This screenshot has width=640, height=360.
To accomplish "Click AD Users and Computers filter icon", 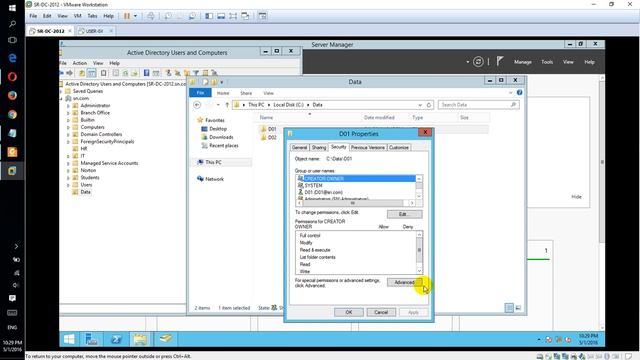I will (x=196, y=73).
